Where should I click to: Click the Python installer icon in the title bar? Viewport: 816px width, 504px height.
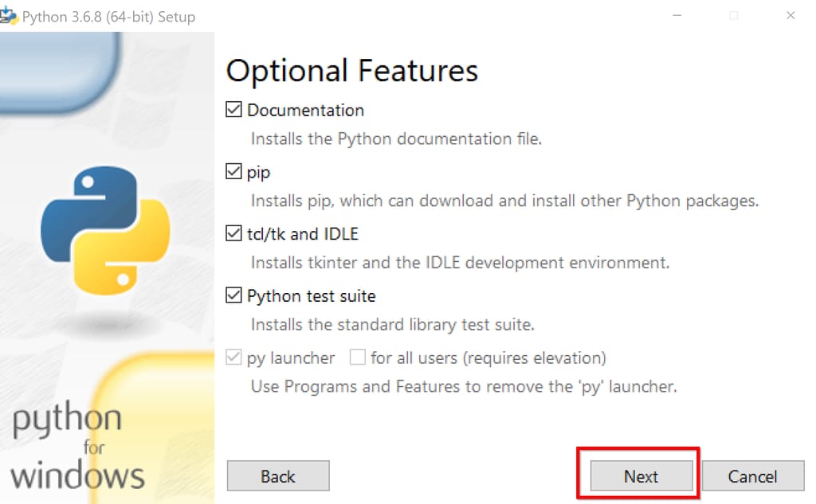9,16
